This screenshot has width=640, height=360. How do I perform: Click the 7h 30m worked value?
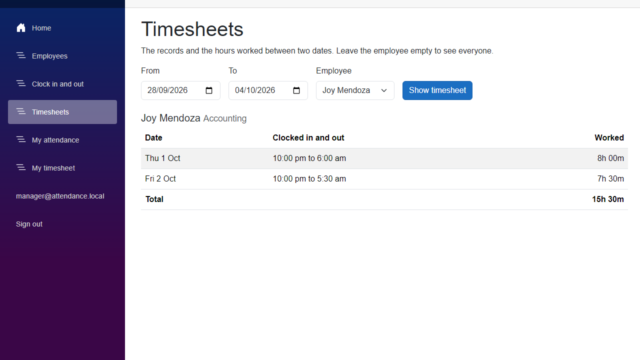pyautogui.click(x=611, y=179)
